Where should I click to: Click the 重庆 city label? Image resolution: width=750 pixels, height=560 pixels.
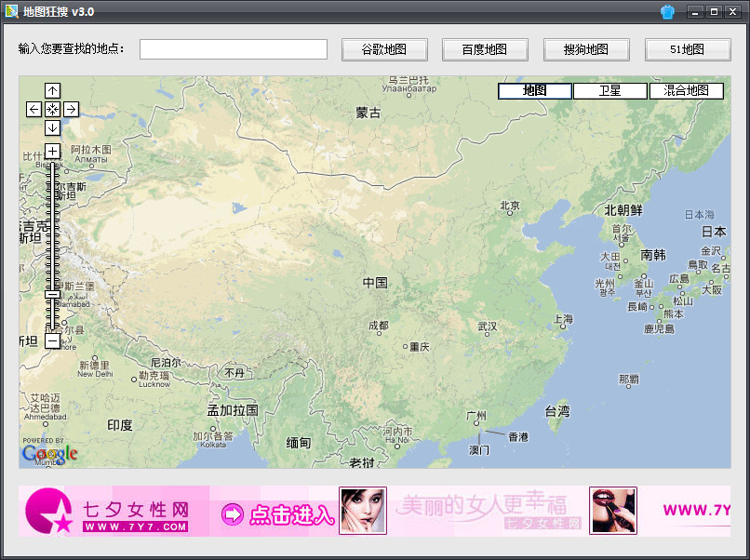[x=420, y=347]
